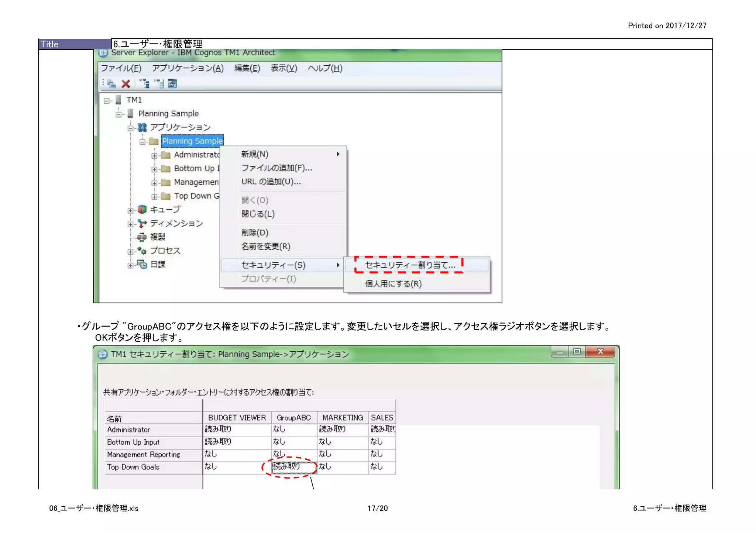Expand the プロセス node
756x534 pixels.
(x=130, y=252)
